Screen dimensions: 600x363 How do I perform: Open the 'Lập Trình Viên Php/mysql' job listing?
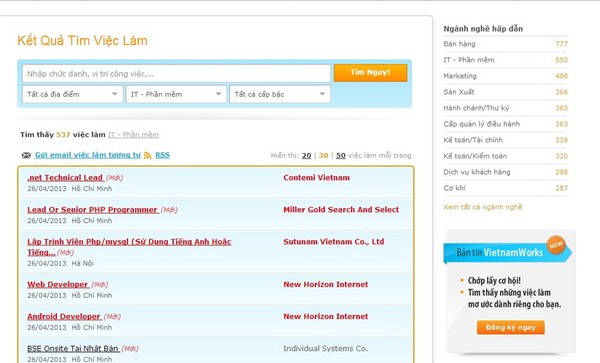point(129,247)
